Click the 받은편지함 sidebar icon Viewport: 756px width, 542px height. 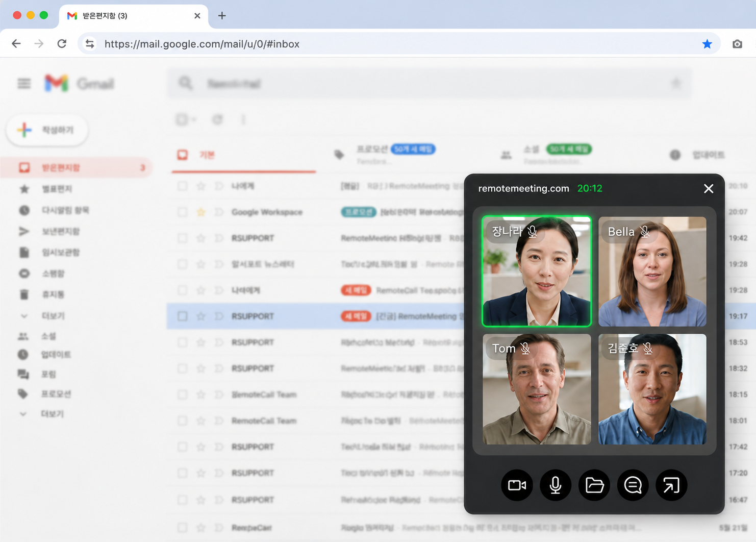point(24,167)
